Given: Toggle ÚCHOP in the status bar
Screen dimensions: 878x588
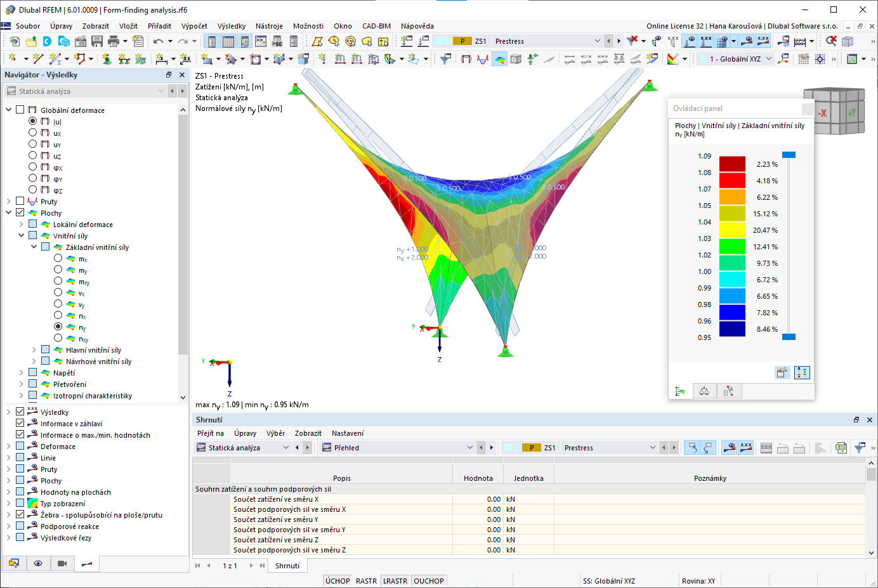Looking at the screenshot, I should (337, 581).
